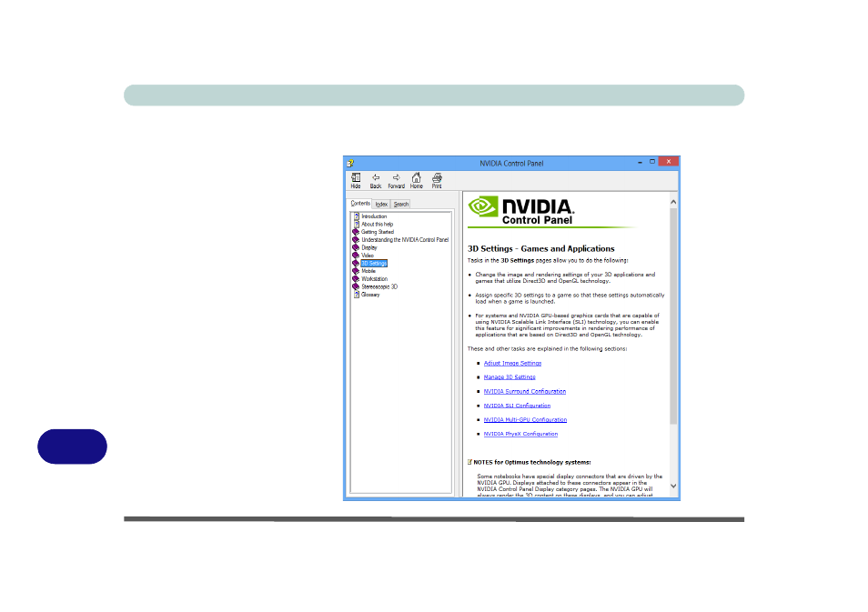Follow the NVIDIA PhysX Configuration link

521,434
